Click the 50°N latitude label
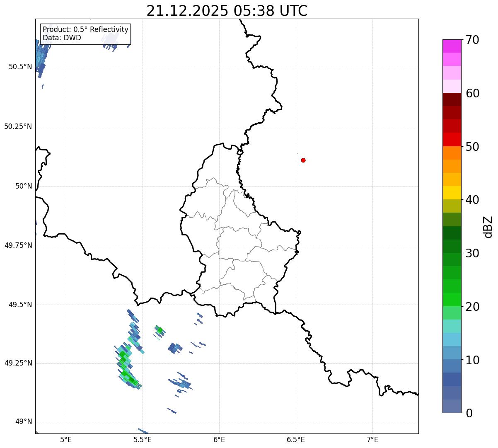 click(24, 186)
